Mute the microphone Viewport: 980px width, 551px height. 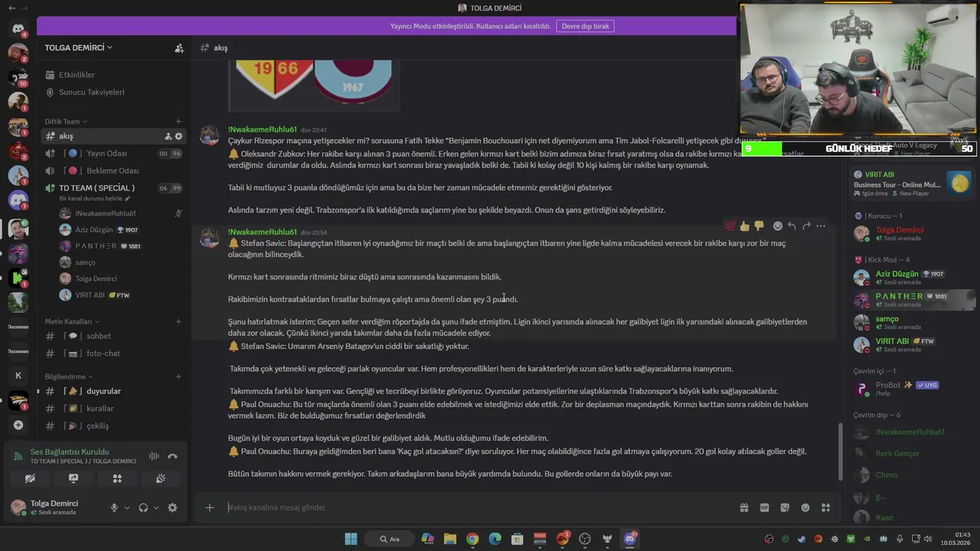[114, 507]
